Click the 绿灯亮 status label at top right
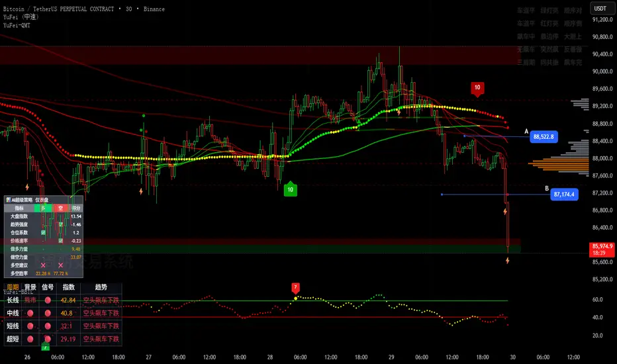The image size is (617, 364). point(549,11)
